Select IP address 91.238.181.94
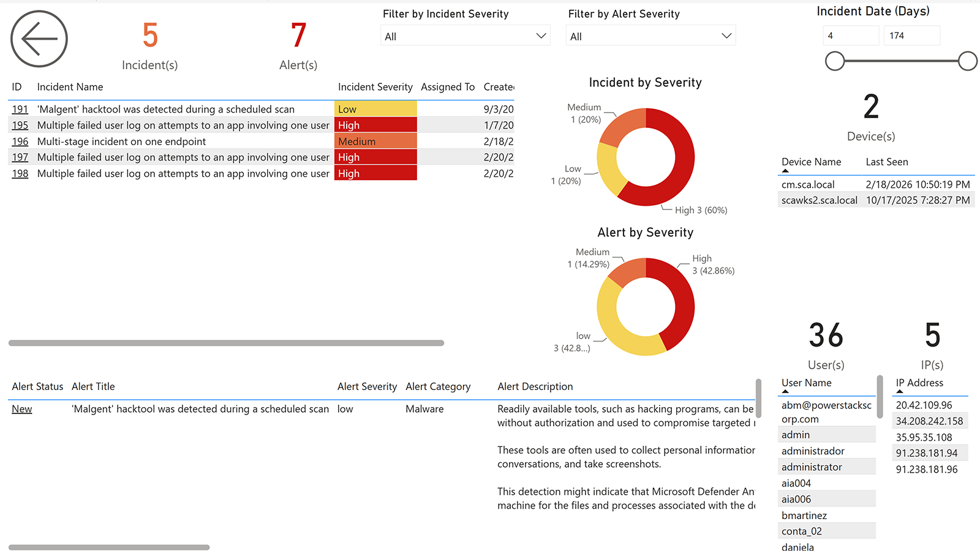Image resolution: width=980 pixels, height=551 pixels. 930,453
